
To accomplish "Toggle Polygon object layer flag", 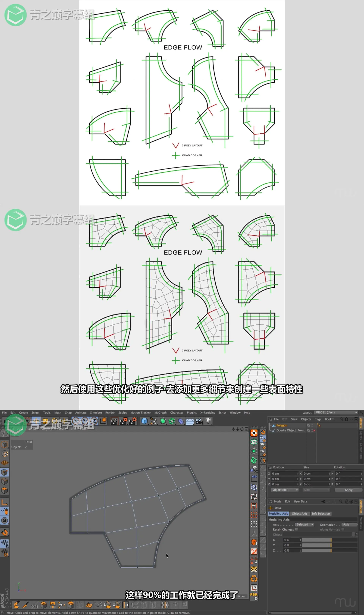I will [309, 425].
